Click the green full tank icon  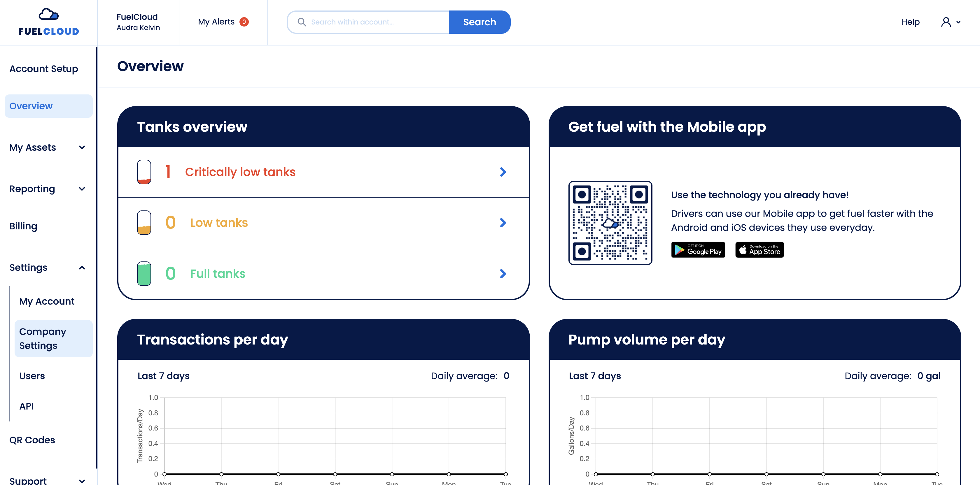point(144,274)
